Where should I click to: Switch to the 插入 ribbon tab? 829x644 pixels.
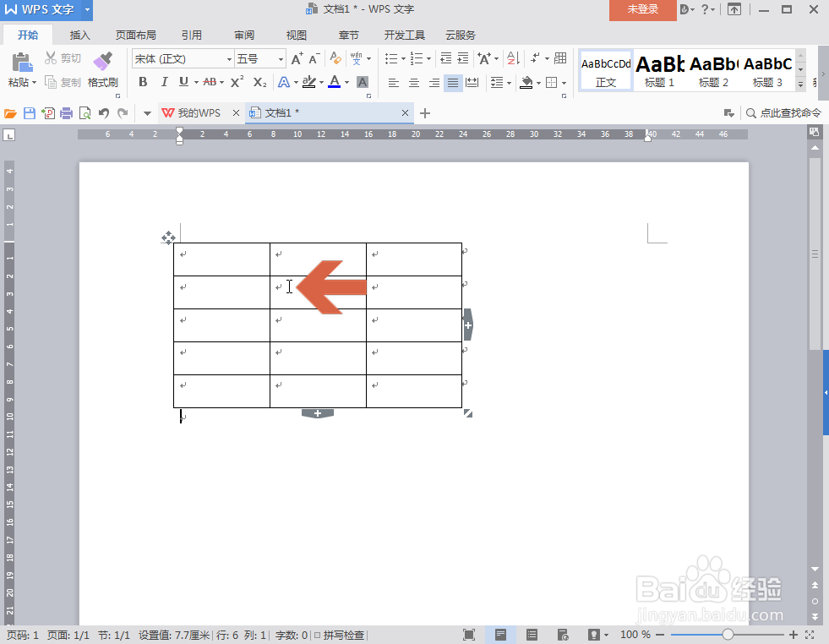pos(79,35)
